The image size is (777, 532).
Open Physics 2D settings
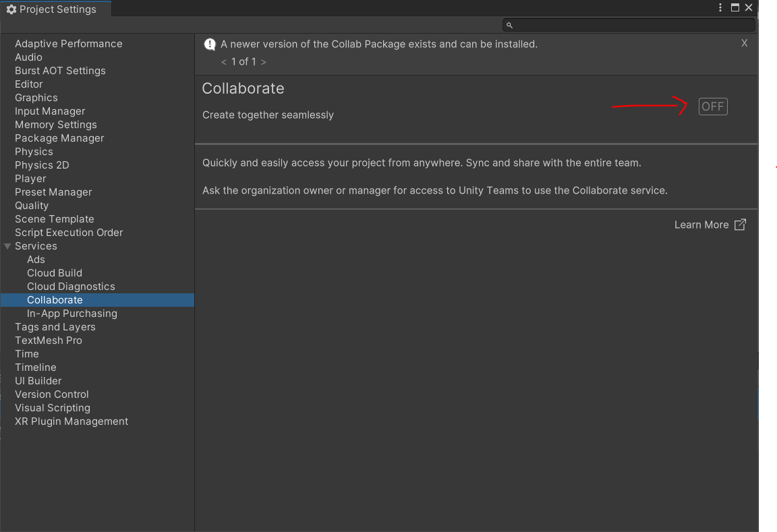pyautogui.click(x=42, y=165)
